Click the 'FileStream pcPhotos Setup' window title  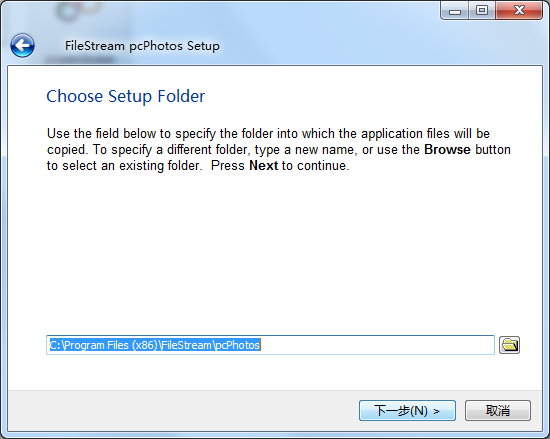click(x=142, y=46)
